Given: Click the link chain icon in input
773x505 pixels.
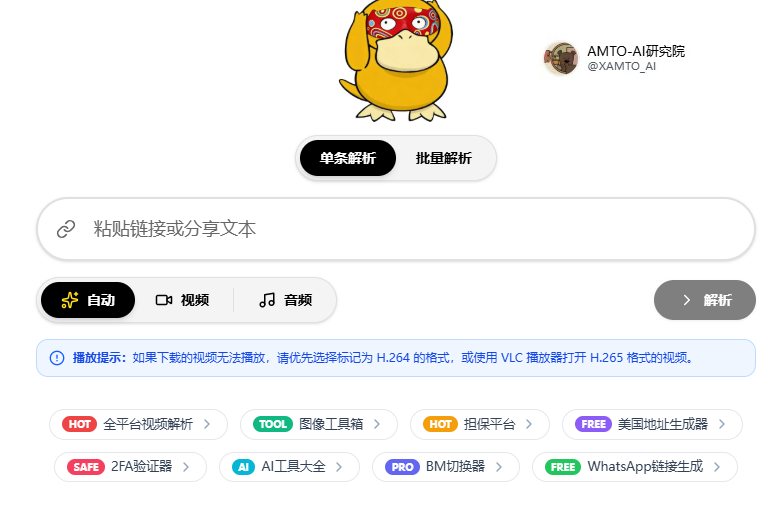Looking at the screenshot, I should click(x=66, y=229).
